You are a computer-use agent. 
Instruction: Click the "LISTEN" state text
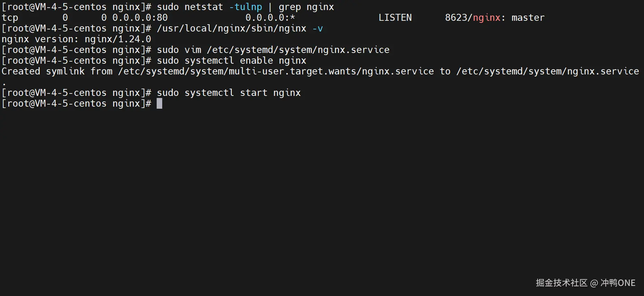[x=395, y=18]
